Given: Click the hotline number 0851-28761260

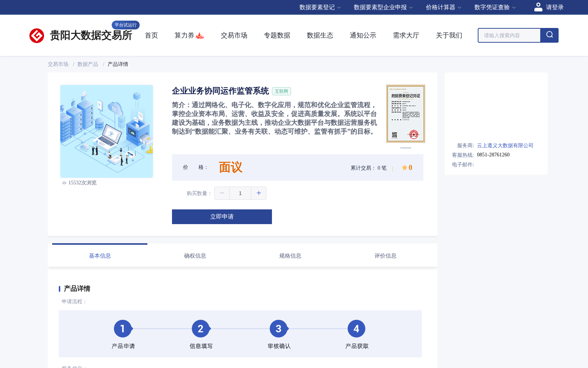Looking at the screenshot, I should coord(493,155).
